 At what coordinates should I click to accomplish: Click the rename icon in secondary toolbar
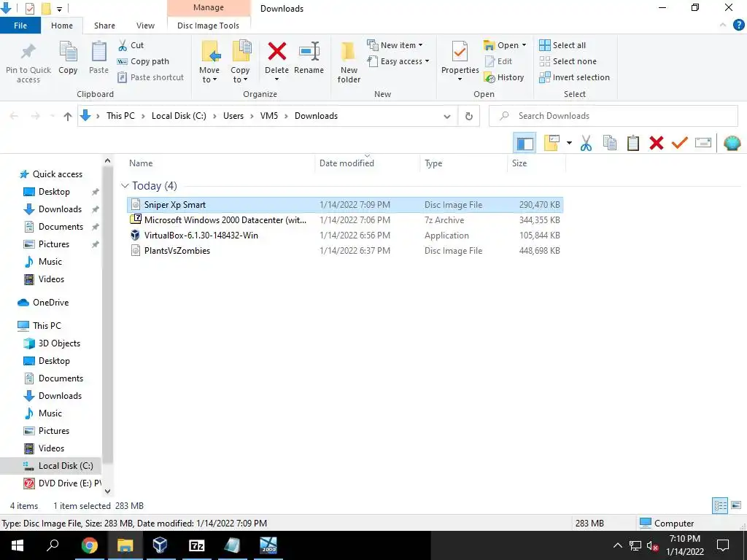coord(703,143)
